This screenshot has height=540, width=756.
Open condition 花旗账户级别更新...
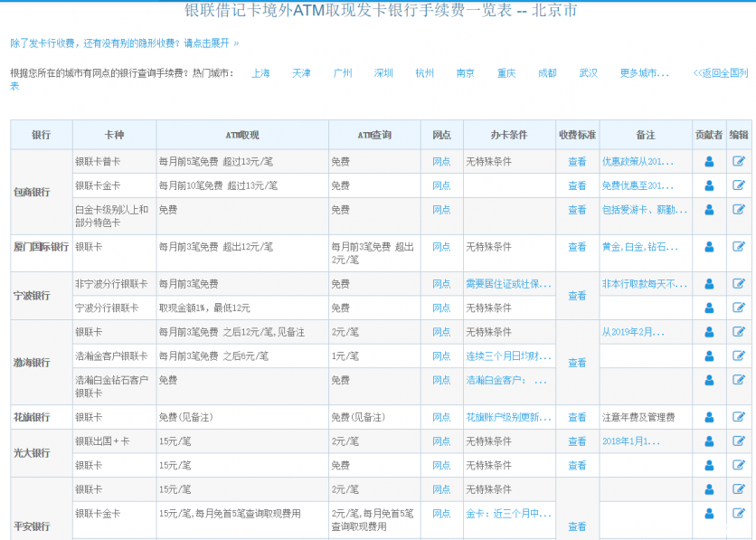tap(508, 418)
